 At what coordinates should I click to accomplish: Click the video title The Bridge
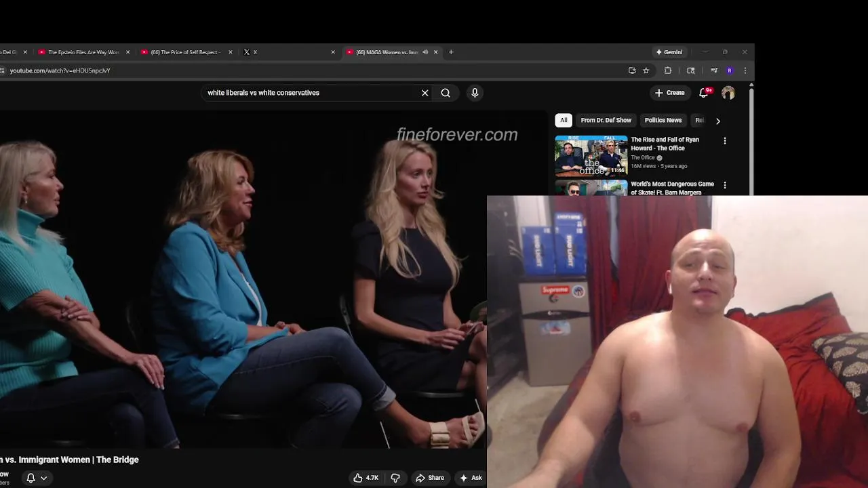point(69,460)
